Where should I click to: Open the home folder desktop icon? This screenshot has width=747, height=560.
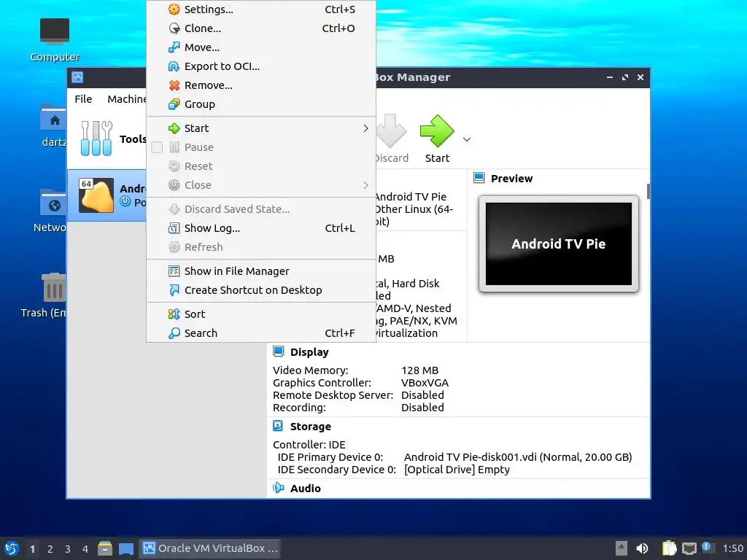click(x=53, y=125)
